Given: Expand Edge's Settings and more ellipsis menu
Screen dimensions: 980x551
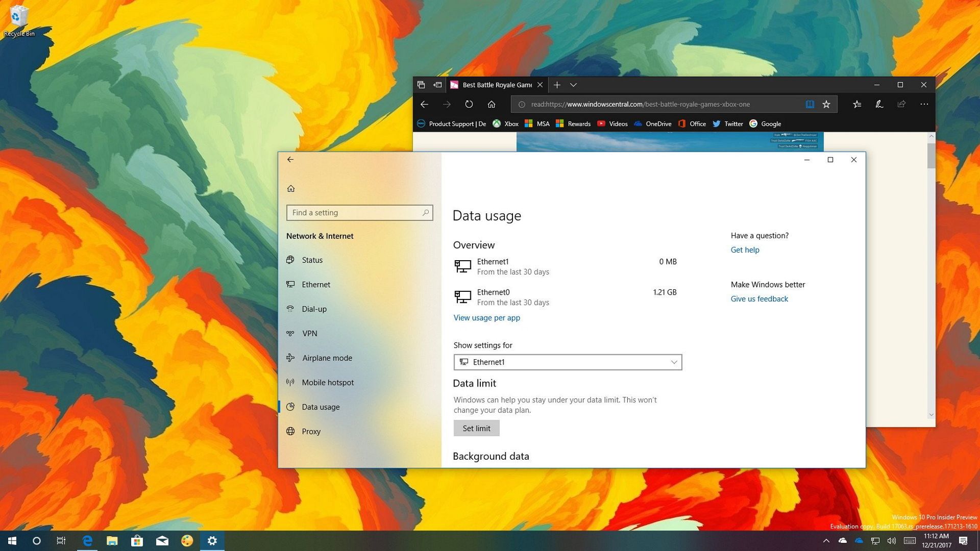Looking at the screenshot, I should [x=924, y=104].
